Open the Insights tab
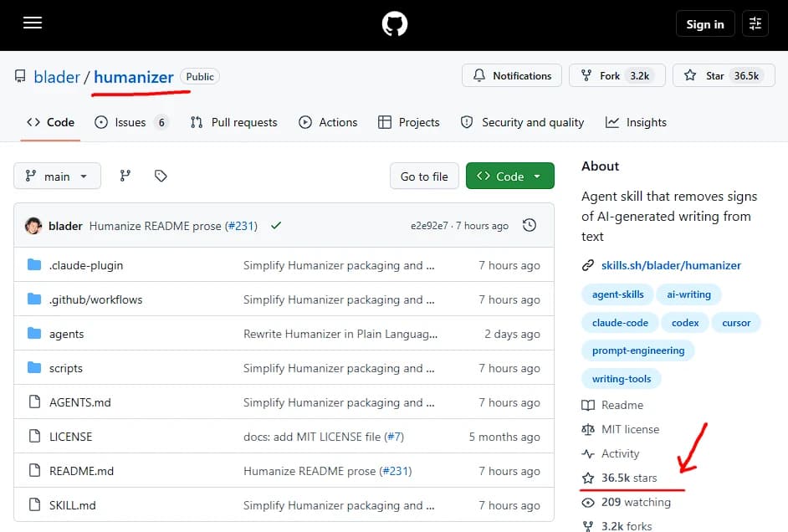 click(636, 123)
